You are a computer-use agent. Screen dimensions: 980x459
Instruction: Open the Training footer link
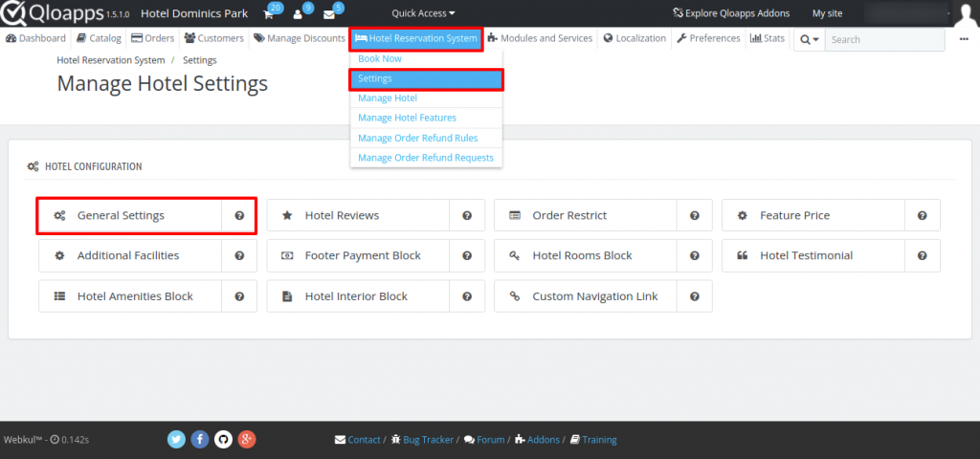coord(593,440)
